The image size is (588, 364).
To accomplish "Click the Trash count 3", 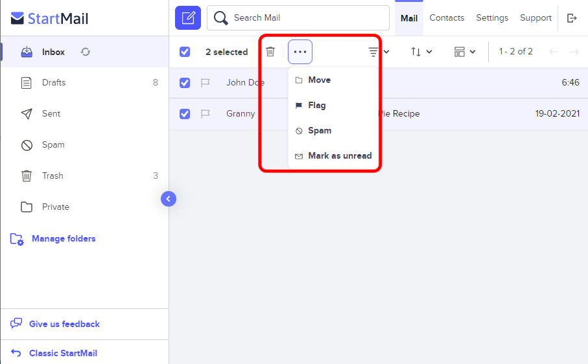I will click(155, 176).
